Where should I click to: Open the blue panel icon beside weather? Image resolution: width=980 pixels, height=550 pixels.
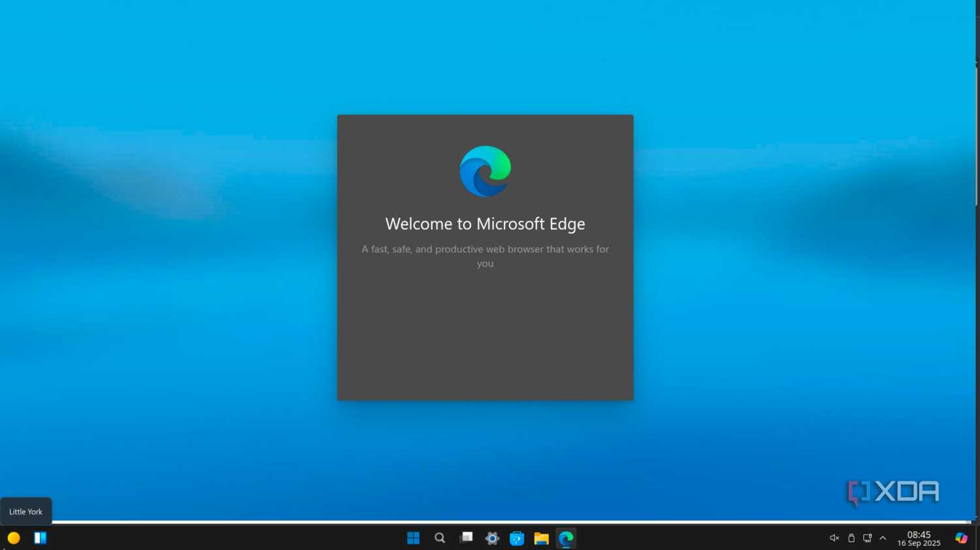41,538
